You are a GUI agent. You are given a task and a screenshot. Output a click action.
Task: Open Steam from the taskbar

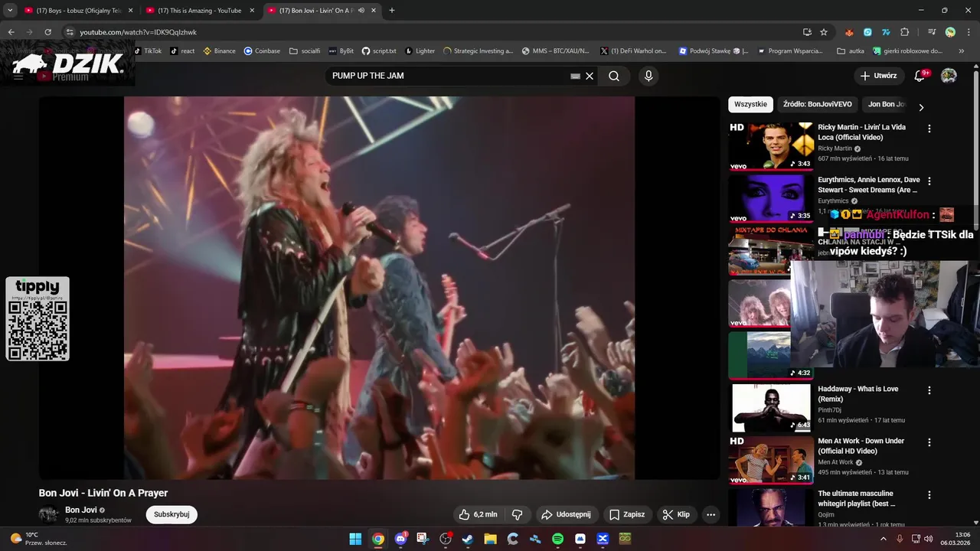coord(468,539)
